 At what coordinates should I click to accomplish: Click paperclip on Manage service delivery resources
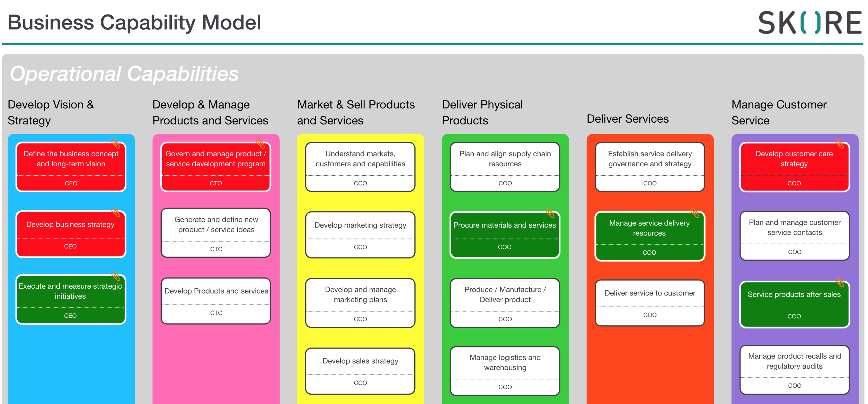tap(695, 213)
